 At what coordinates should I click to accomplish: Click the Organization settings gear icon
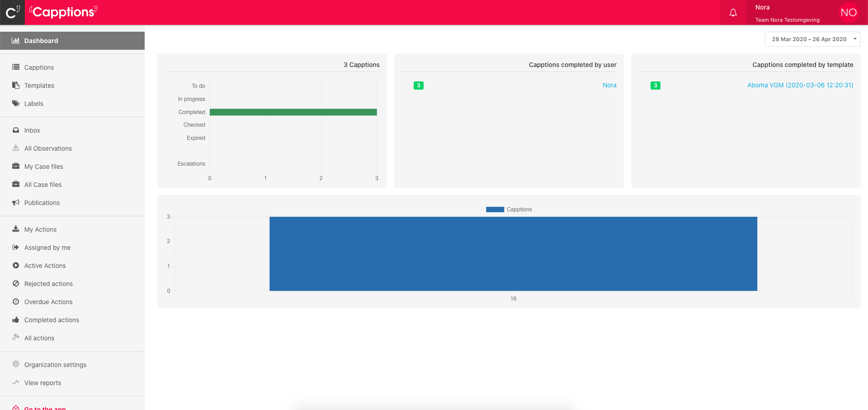pos(16,364)
